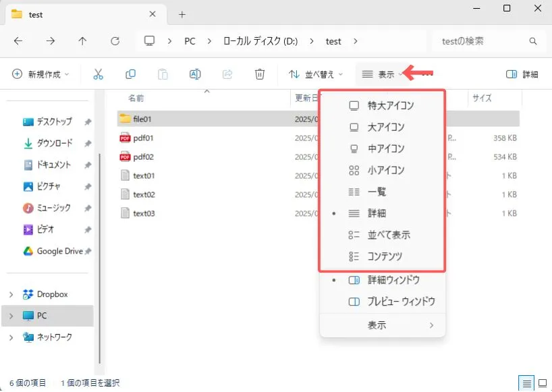Open a new tab with plus button
This screenshot has height=392, width=552.
tap(182, 14)
